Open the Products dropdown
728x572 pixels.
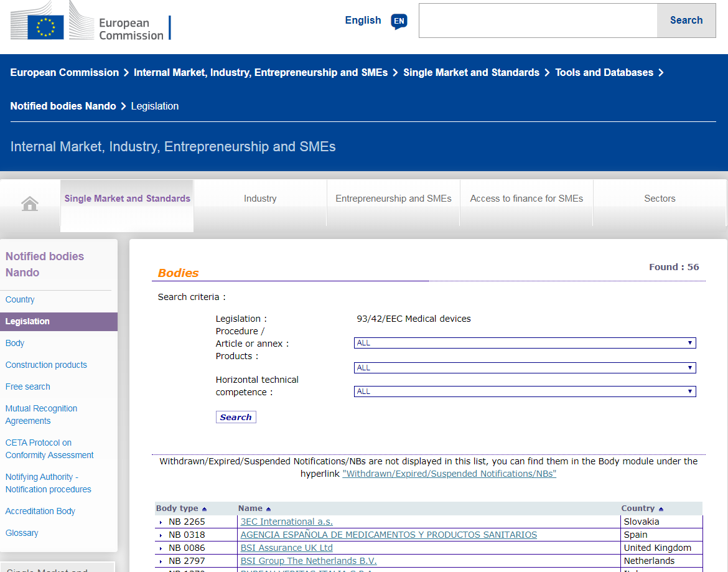tap(525, 368)
